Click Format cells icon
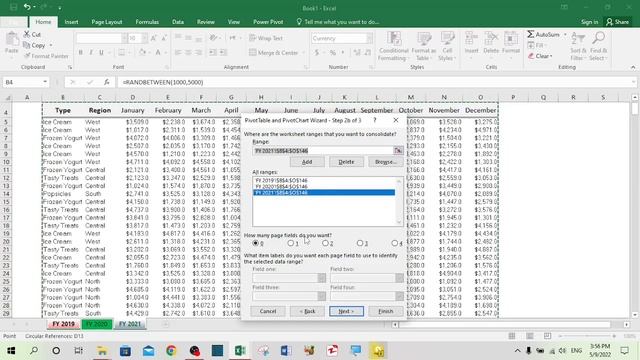640x360 pixels. coord(511,39)
